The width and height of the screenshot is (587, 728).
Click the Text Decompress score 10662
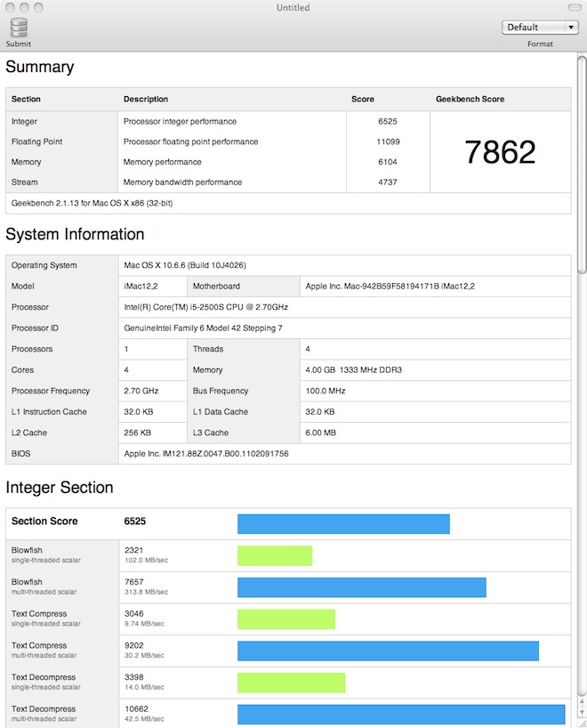pyautogui.click(x=136, y=709)
